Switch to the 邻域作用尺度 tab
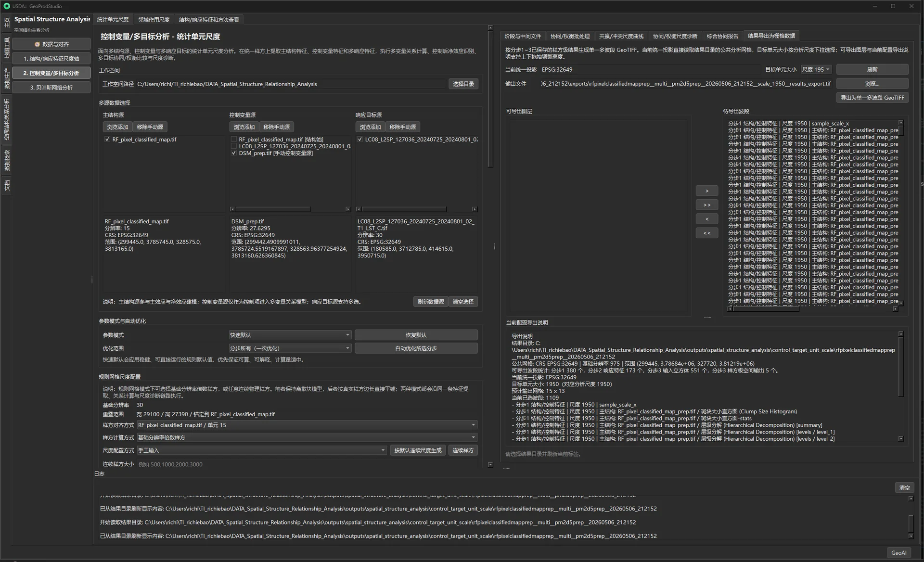Image resolution: width=924 pixels, height=562 pixels. click(x=154, y=20)
